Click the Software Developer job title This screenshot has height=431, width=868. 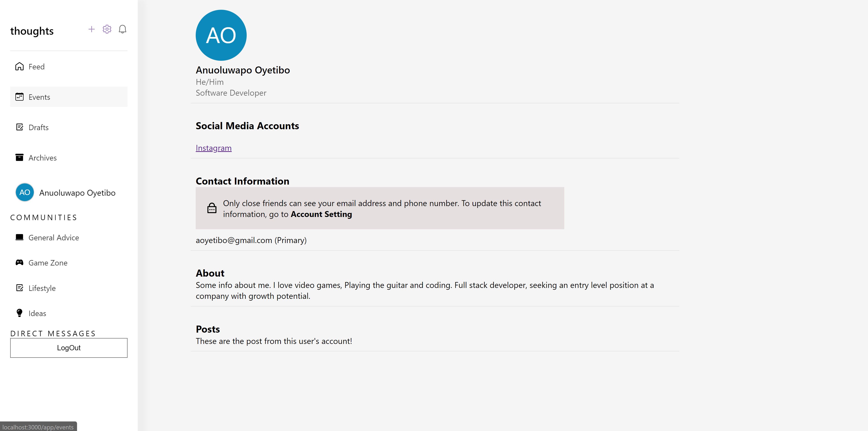point(231,93)
